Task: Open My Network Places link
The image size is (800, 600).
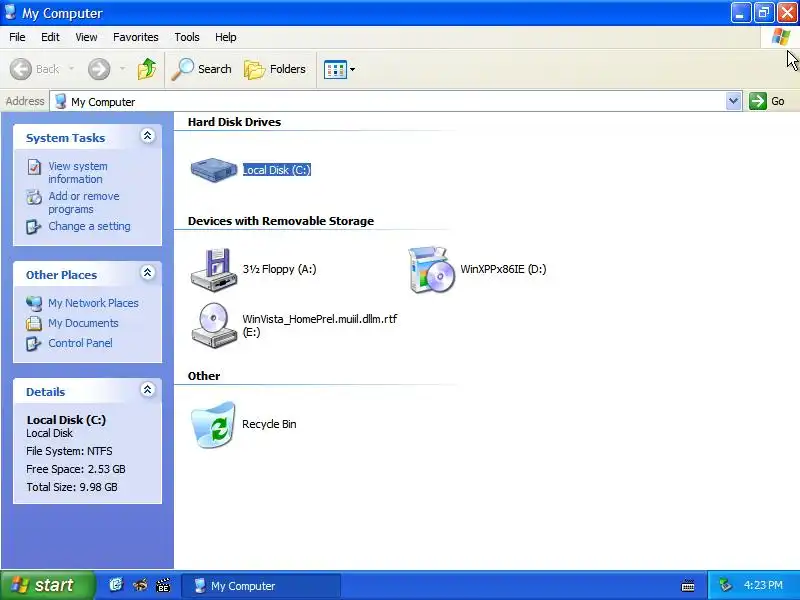Action: tap(93, 303)
